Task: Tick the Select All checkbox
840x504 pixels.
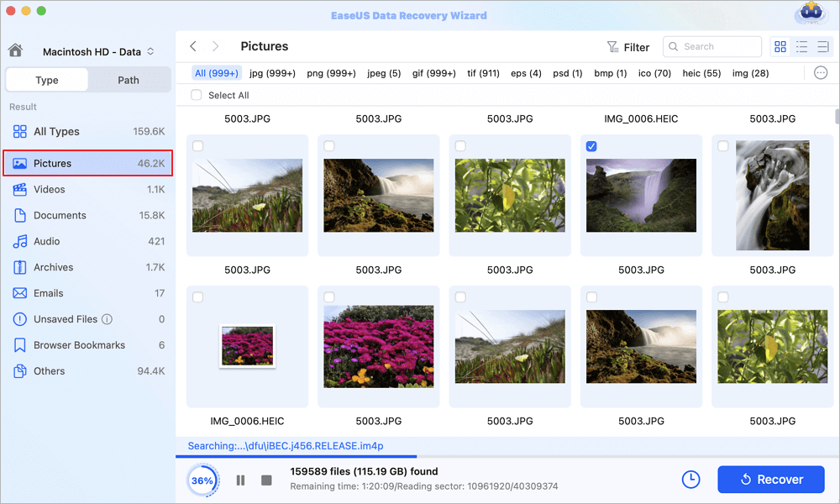Action: [197, 95]
